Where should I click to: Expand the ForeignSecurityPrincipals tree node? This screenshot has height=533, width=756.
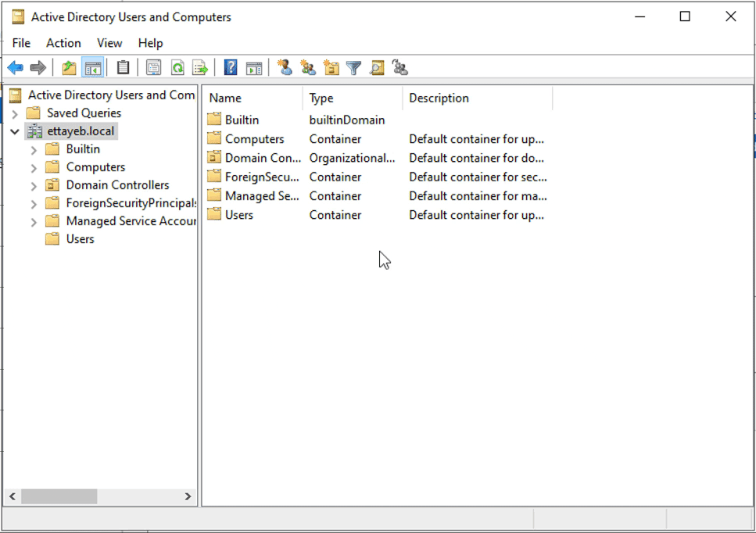point(34,204)
